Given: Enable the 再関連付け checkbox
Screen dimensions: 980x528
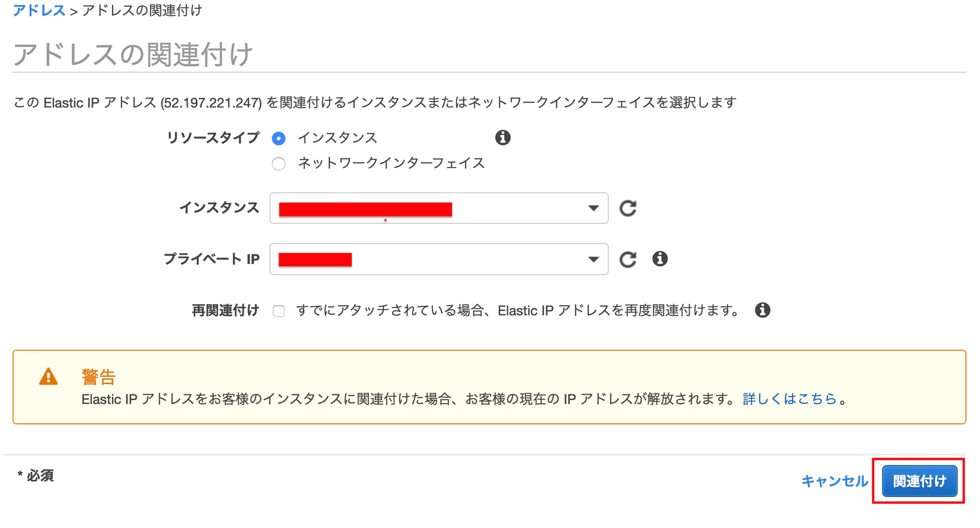Looking at the screenshot, I should 279,311.
